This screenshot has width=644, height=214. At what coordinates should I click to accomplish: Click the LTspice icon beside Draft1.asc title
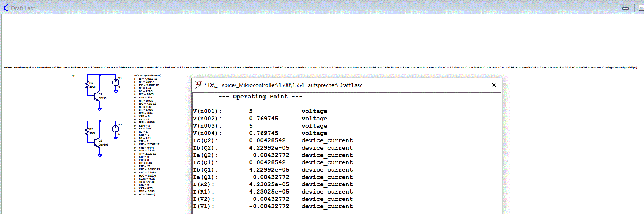(x=5, y=8)
